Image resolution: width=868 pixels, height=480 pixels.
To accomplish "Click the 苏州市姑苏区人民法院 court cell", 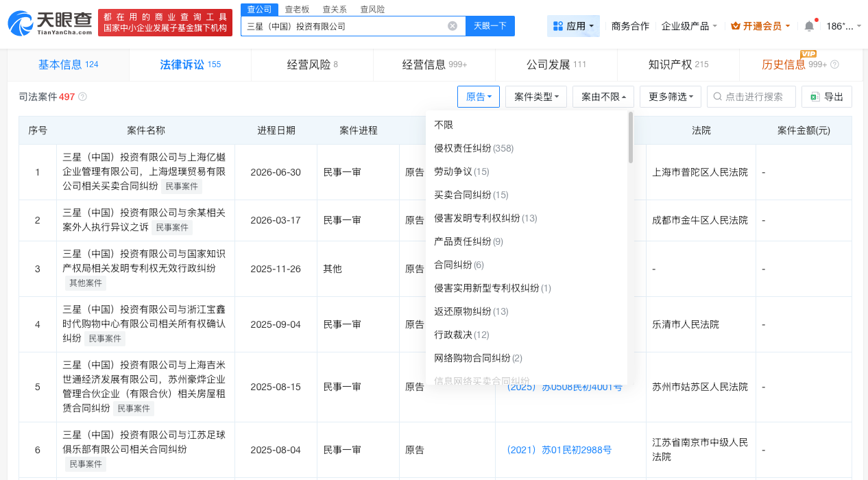I will pyautogui.click(x=700, y=387).
